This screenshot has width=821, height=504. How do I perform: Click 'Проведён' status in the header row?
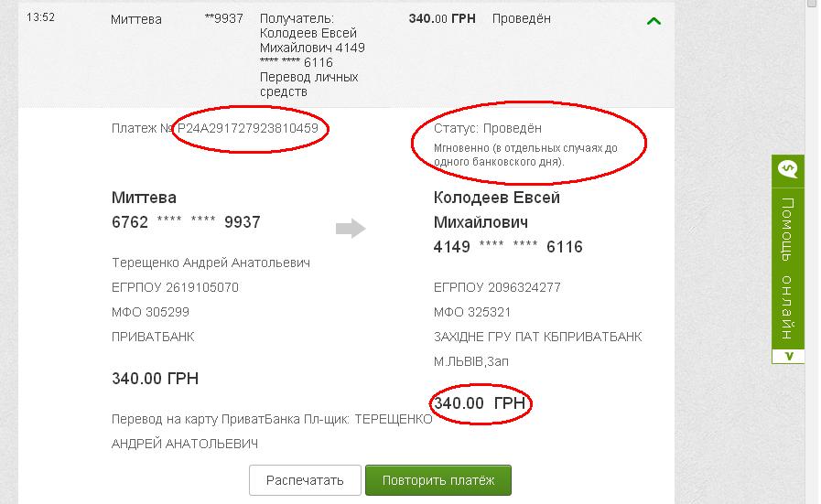pos(521,18)
